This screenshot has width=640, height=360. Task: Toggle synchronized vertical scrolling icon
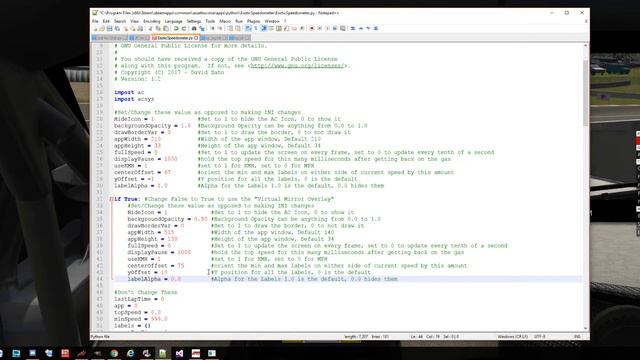(x=230, y=29)
